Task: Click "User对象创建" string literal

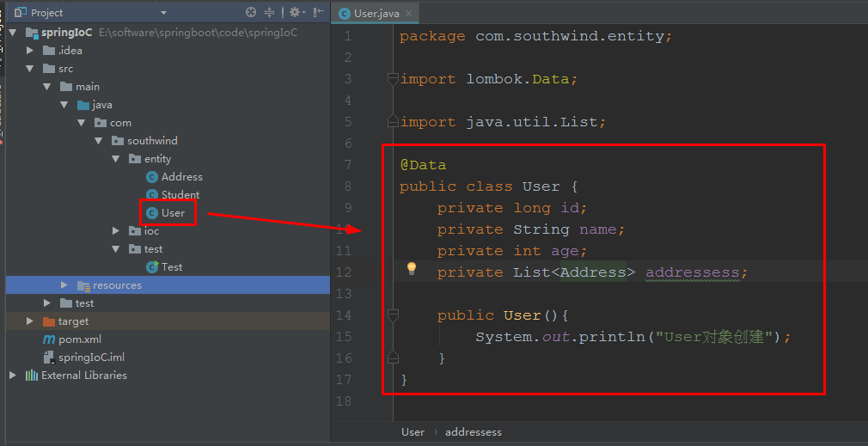Action: point(713,337)
